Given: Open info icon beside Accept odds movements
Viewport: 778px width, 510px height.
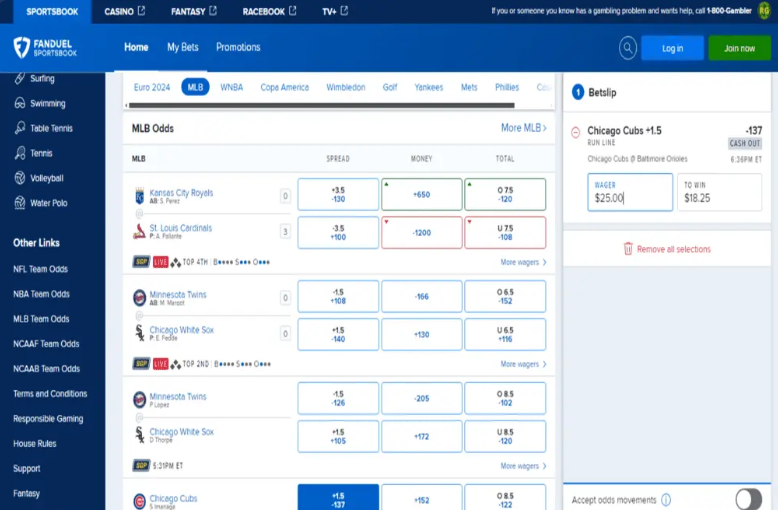Looking at the screenshot, I should pyautogui.click(x=666, y=500).
